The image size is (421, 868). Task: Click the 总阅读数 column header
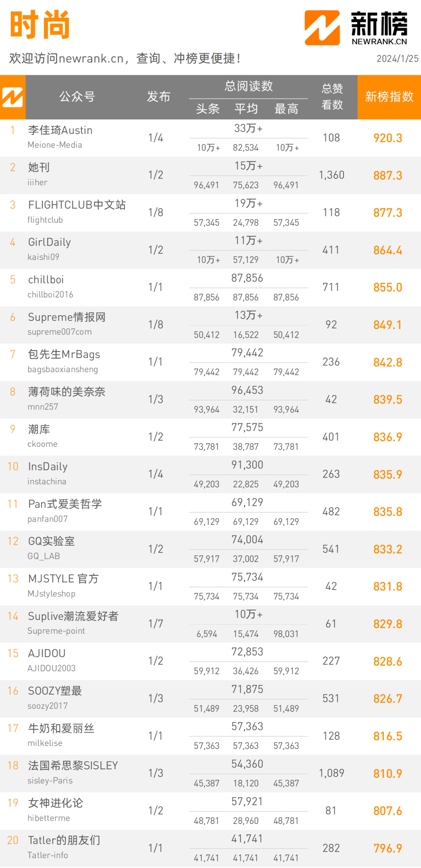248,86
